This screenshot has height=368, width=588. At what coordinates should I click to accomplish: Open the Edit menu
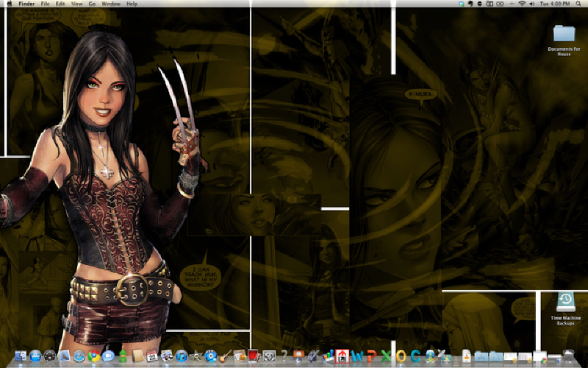click(x=60, y=4)
